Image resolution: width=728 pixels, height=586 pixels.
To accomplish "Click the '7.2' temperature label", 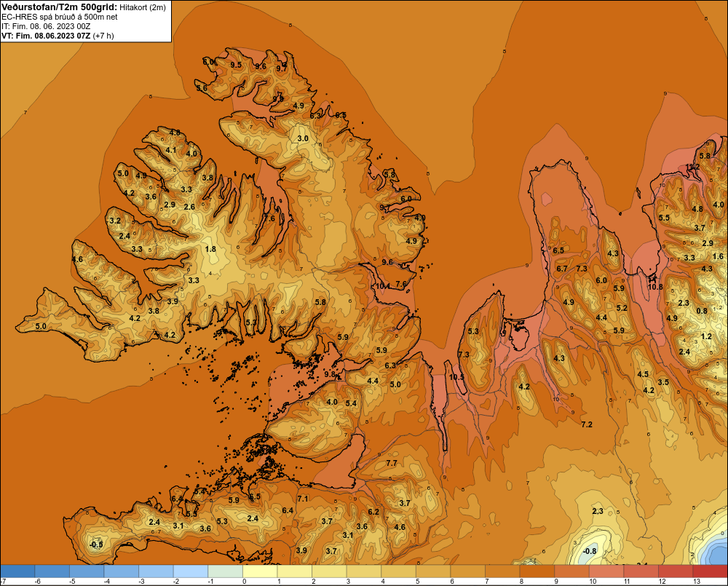I will [x=586, y=424].
